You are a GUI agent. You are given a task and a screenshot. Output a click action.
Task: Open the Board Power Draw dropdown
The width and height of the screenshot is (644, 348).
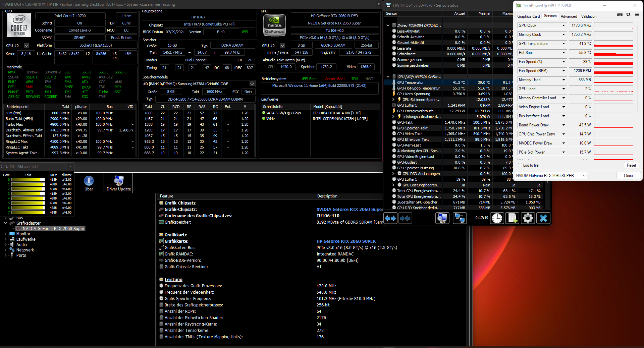tap(563, 125)
